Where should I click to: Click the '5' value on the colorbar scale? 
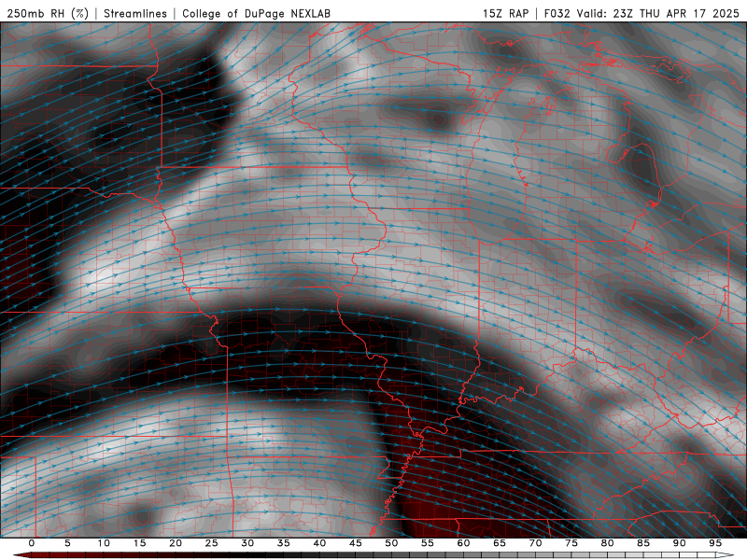[67, 543]
